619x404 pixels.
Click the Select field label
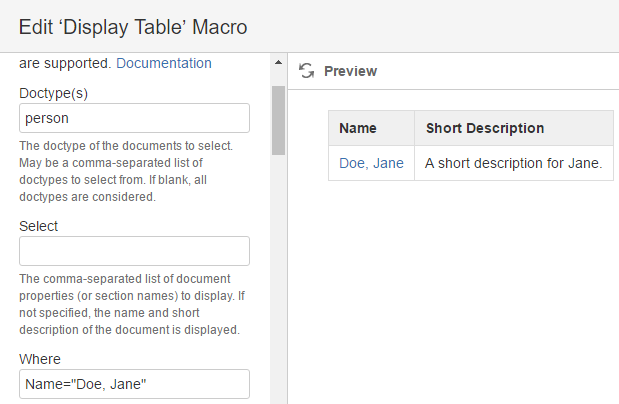coord(39,226)
